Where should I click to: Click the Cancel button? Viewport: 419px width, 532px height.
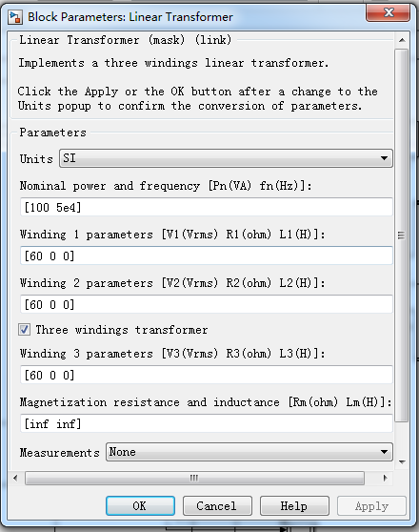pyautogui.click(x=217, y=506)
